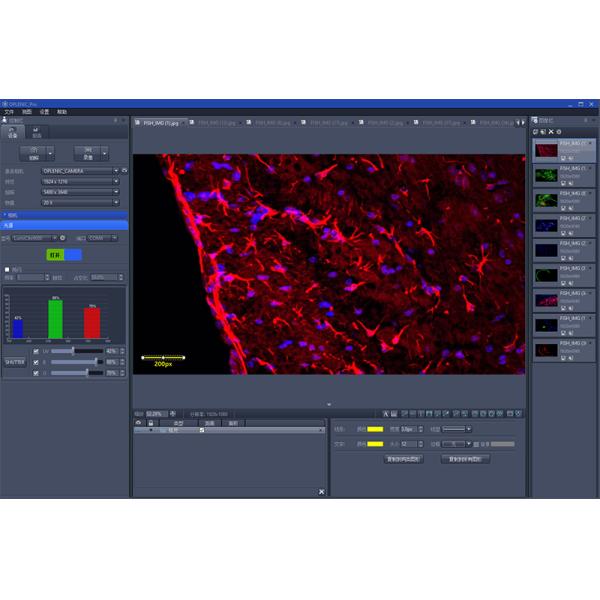The image size is (600, 600).
Task: Enable the pulse checkbox below the light switch
Action: (x=7, y=269)
